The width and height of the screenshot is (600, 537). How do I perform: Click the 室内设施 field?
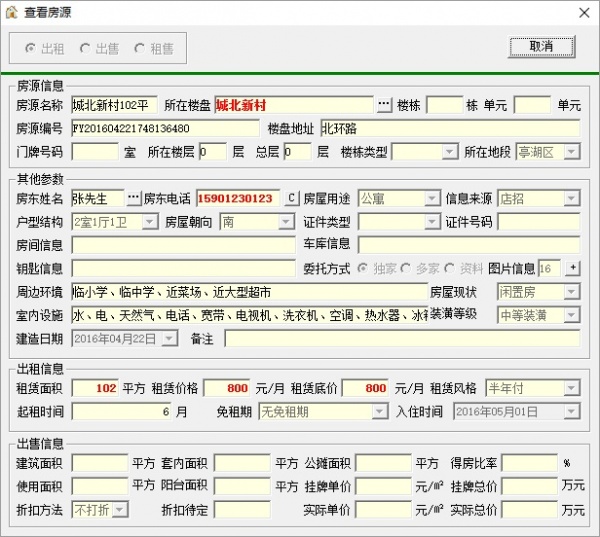pos(249,315)
